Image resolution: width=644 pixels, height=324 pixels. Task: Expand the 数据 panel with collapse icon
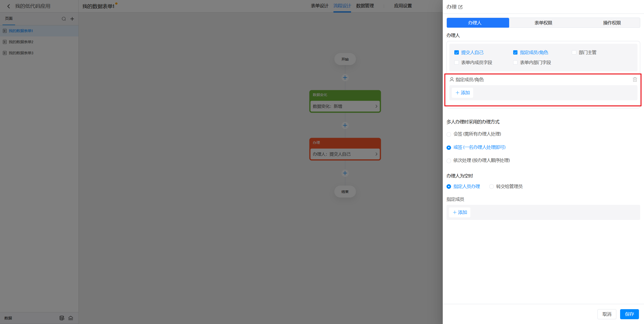[71, 318]
